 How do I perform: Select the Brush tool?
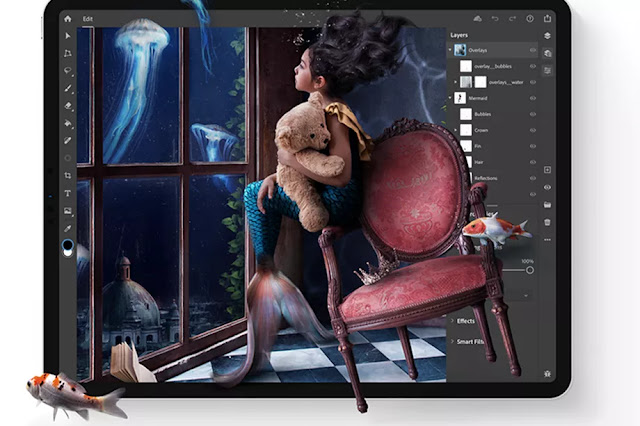68,88
